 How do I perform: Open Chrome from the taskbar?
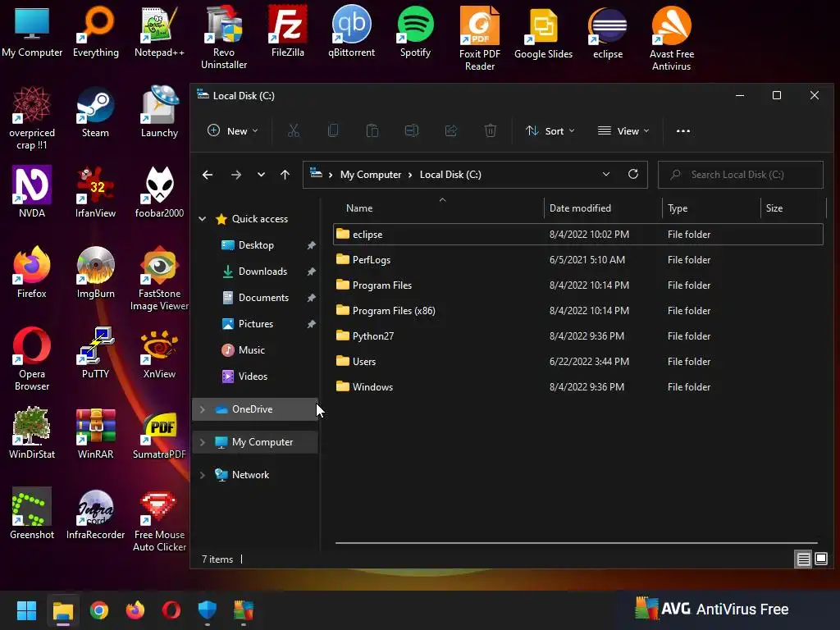(x=99, y=610)
